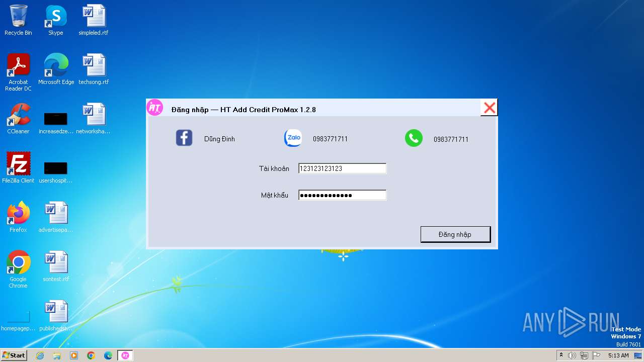Select the Skype desktop shortcut

(x=55, y=20)
